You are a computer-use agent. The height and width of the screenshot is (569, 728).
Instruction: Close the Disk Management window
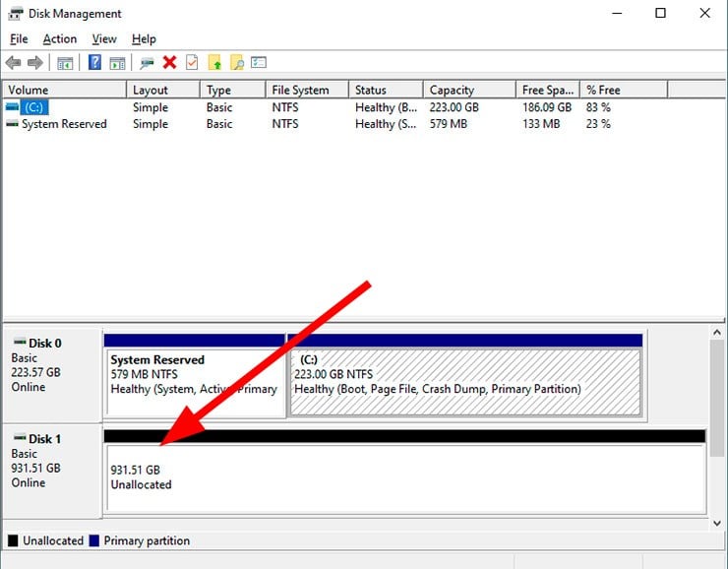click(704, 13)
